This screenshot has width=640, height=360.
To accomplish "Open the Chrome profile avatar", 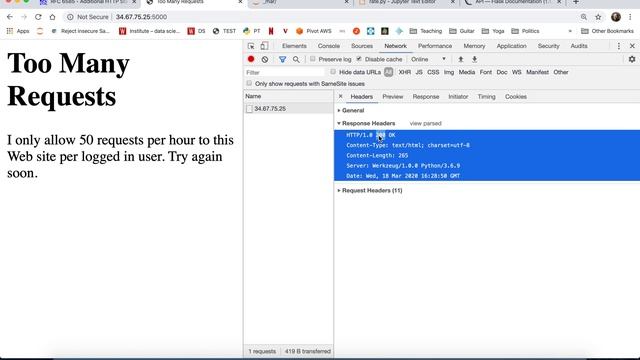I will [x=616, y=17].
